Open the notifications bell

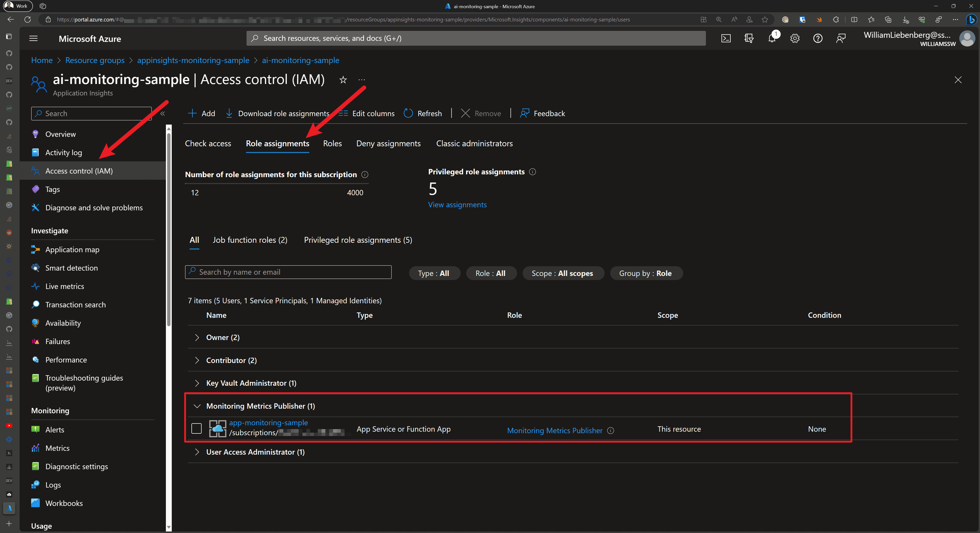[771, 39]
